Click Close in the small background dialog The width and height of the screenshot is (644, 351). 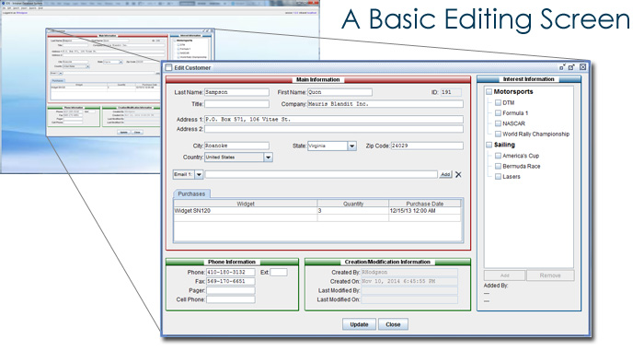click(137, 132)
